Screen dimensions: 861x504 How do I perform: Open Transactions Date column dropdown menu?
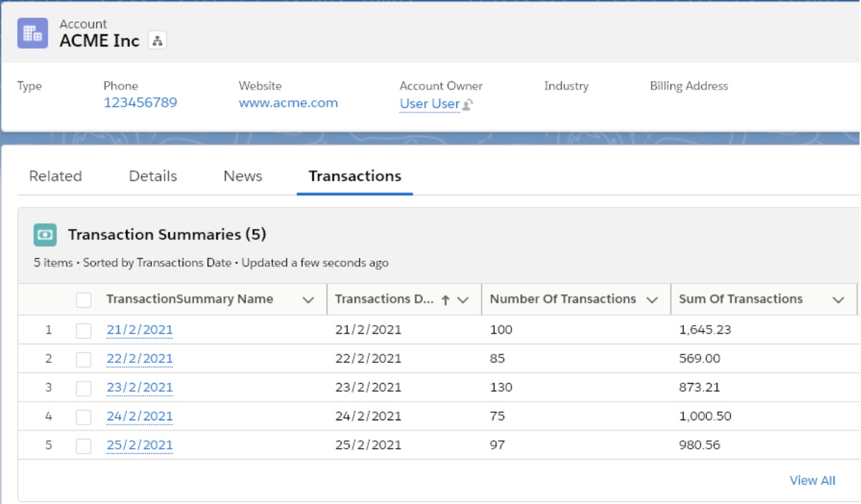click(463, 300)
